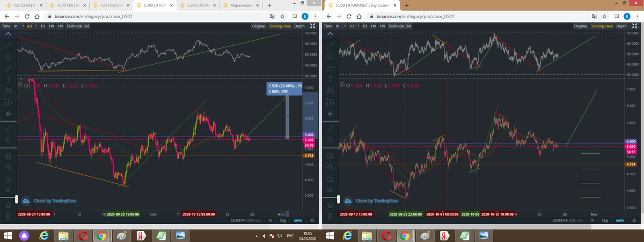Toggle auto scale in left chart
644x242 pixels.
pos(298,220)
